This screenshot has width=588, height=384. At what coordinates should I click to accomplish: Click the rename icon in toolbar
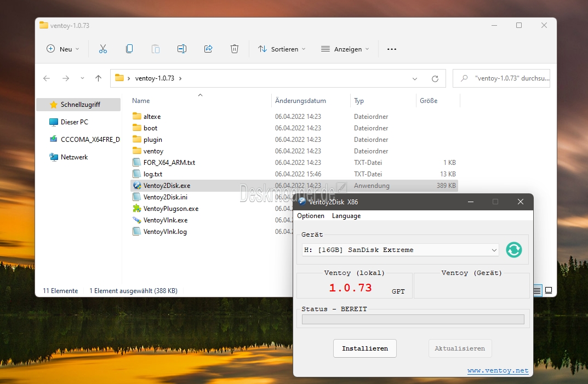[x=182, y=49]
